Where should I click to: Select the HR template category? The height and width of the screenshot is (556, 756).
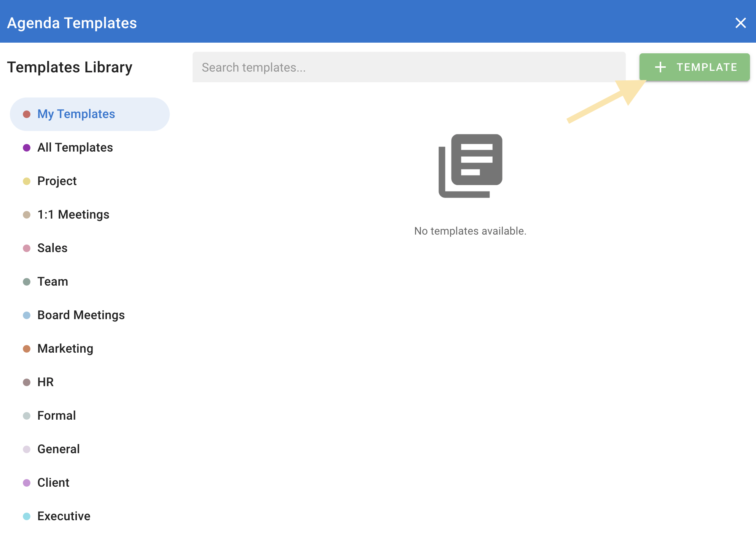90,382
